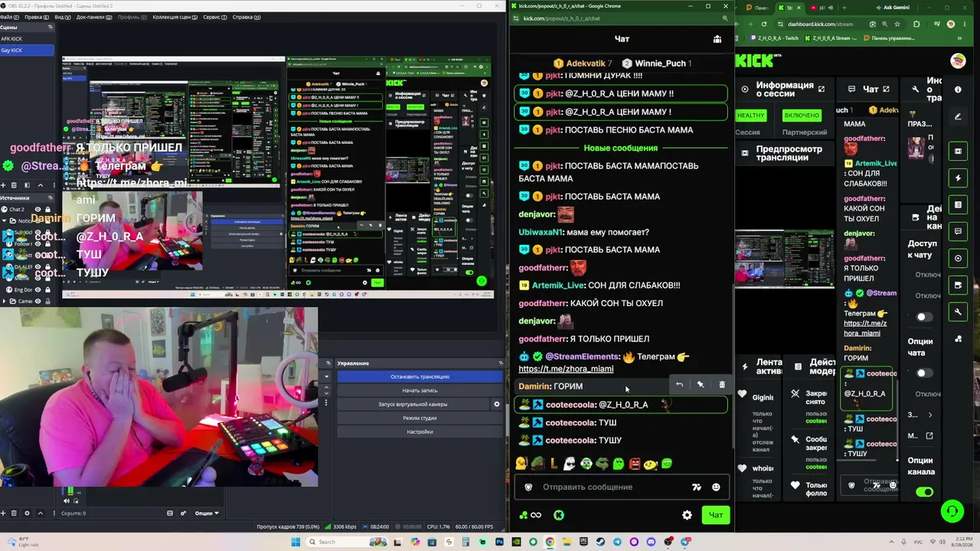Image resolution: width=980 pixels, height=551 pixels.
Task: Click the remove source trash icon in OBS
Action: (x=15, y=513)
